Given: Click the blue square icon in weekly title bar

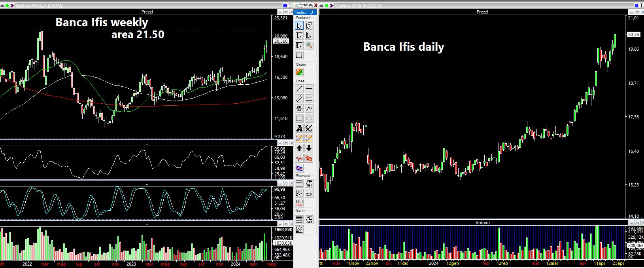Looking at the screenshot, I should click(285, 6).
